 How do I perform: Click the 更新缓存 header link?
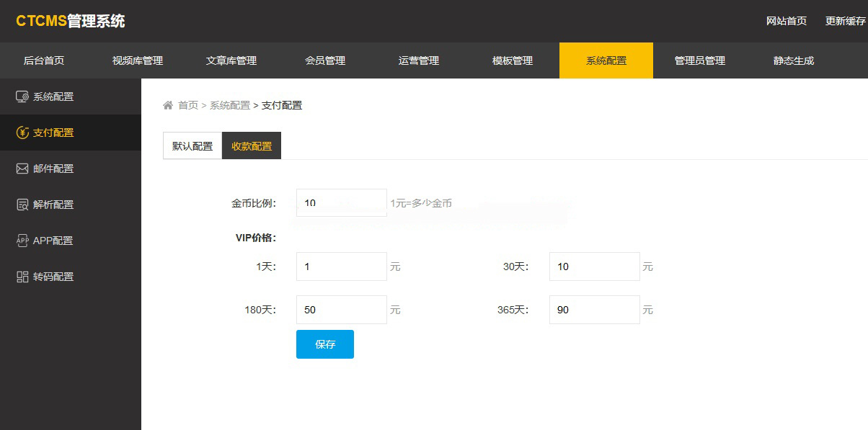click(x=846, y=21)
